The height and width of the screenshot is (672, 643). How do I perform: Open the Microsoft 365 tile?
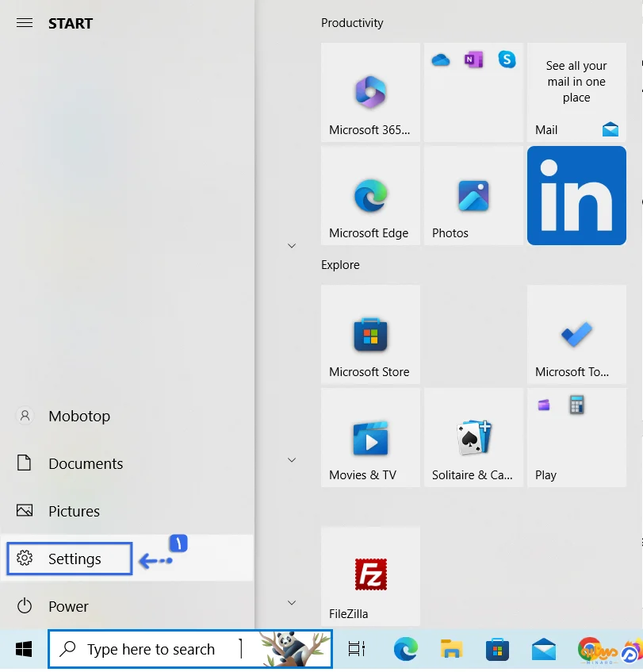click(370, 92)
